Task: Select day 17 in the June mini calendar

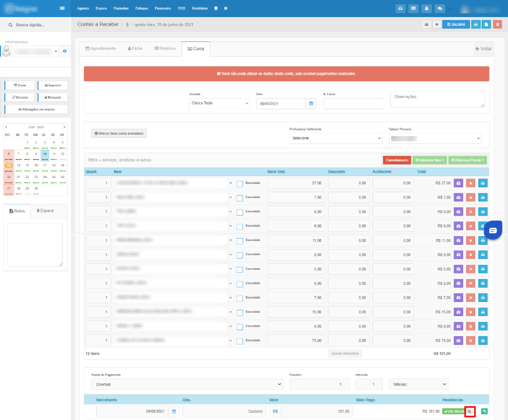Action: pyautogui.click(x=45, y=165)
